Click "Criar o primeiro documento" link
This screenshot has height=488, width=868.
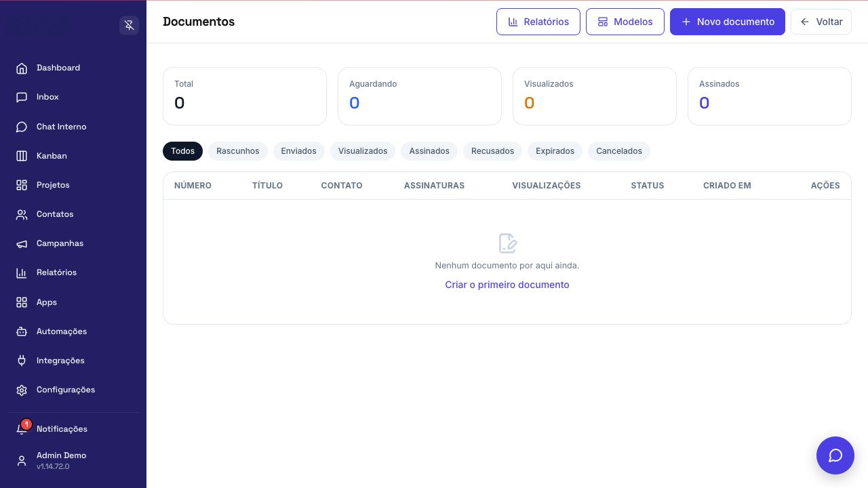point(507,285)
